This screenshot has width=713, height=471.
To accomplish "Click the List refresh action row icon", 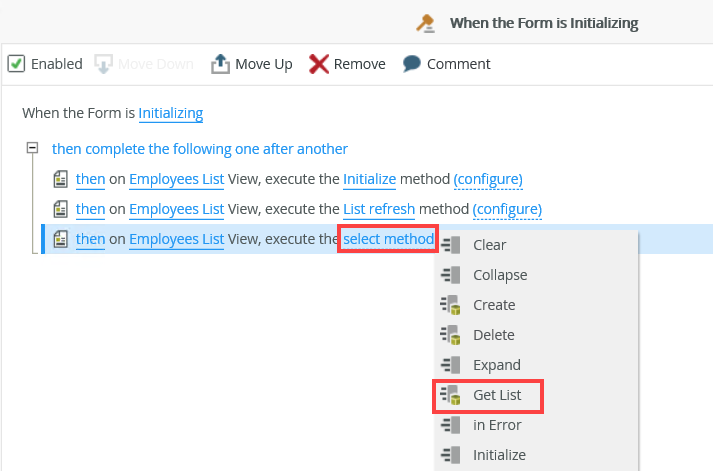I will [x=61, y=210].
